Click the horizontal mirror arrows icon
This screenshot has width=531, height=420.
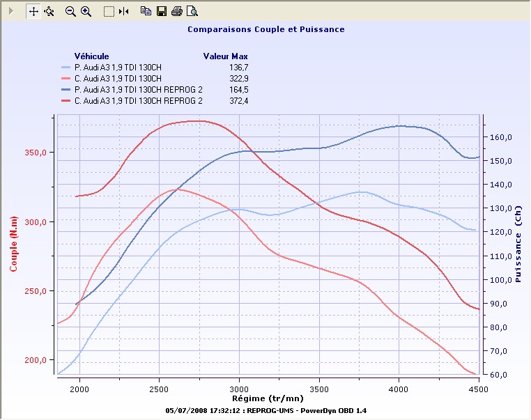[x=124, y=11]
